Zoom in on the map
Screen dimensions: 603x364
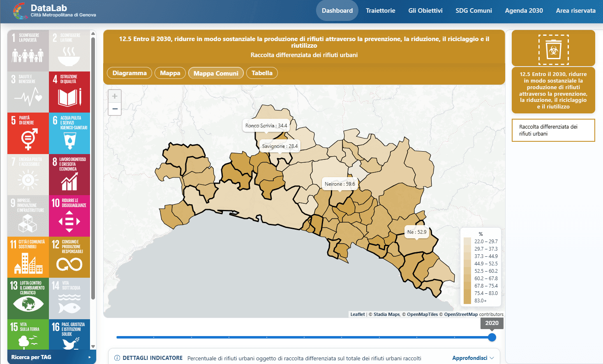115,96
